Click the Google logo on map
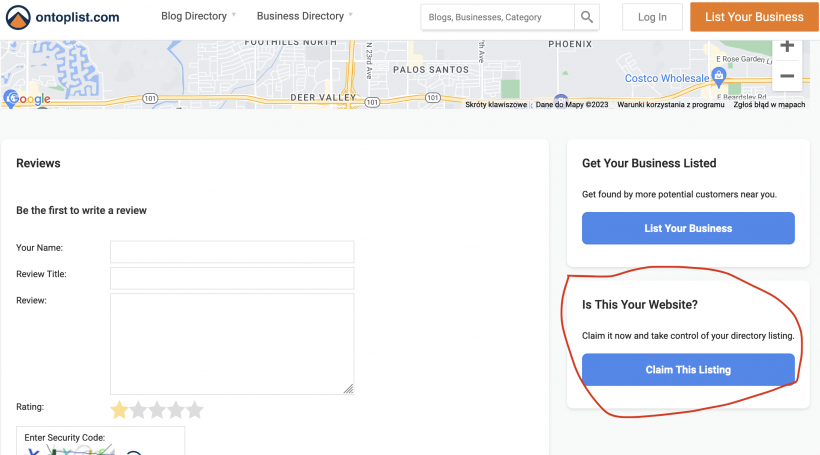820x455 pixels. point(28,98)
